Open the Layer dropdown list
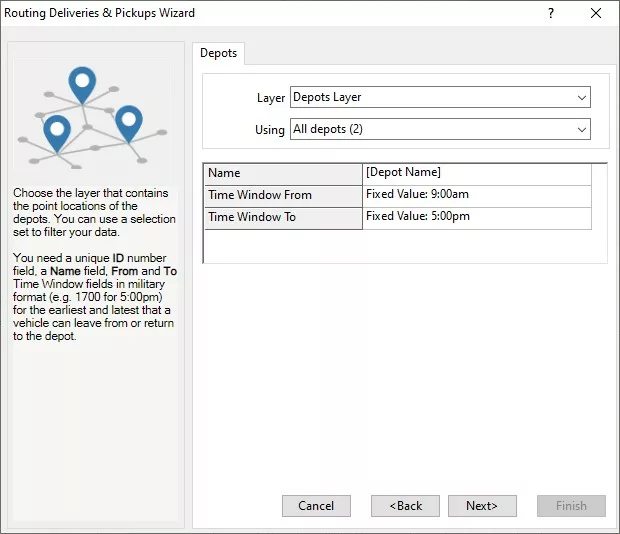This screenshot has height=534, width=620. coord(439,98)
